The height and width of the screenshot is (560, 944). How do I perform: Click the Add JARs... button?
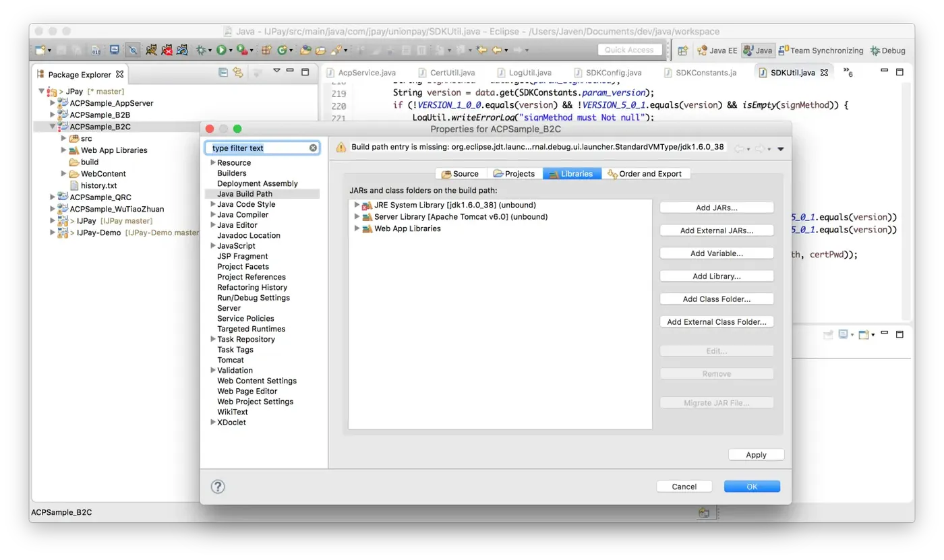pos(717,208)
